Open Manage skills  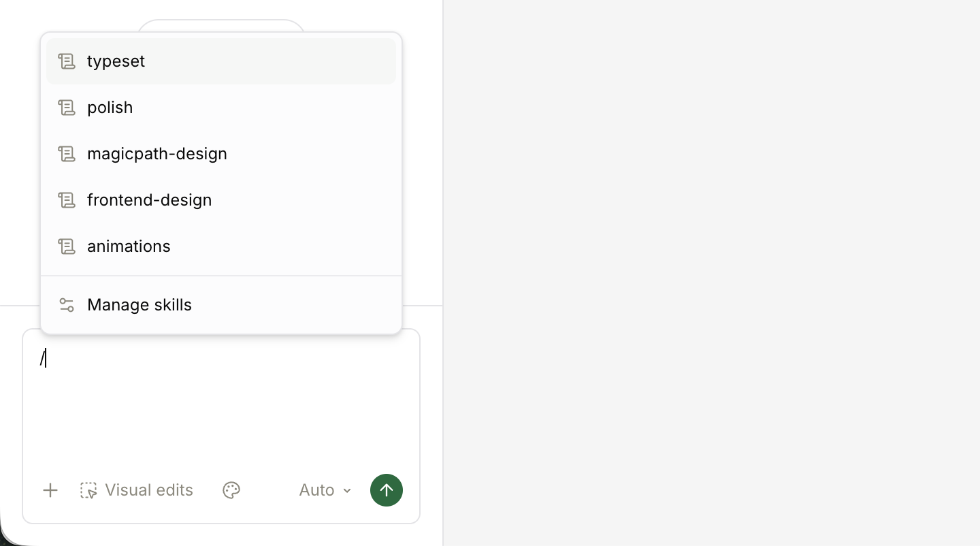221,305
